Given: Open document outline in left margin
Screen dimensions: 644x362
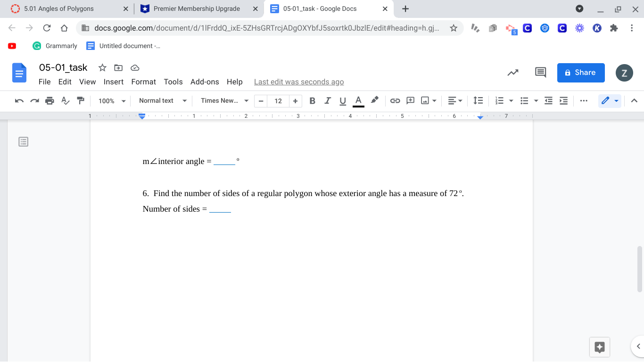Looking at the screenshot, I should pyautogui.click(x=23, y=141).
